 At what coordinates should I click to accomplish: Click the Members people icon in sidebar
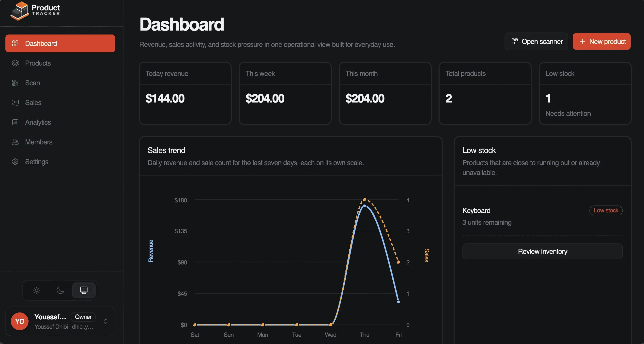[15, 142]
